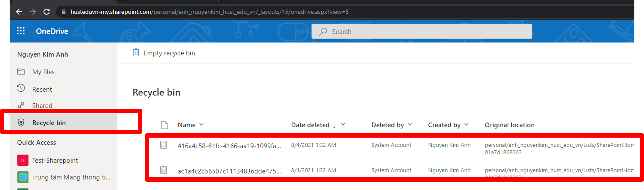Open Trung tâm Mạng thông ti... site
The height and width of the screenshot is (190, 644).
pos(71,177)
